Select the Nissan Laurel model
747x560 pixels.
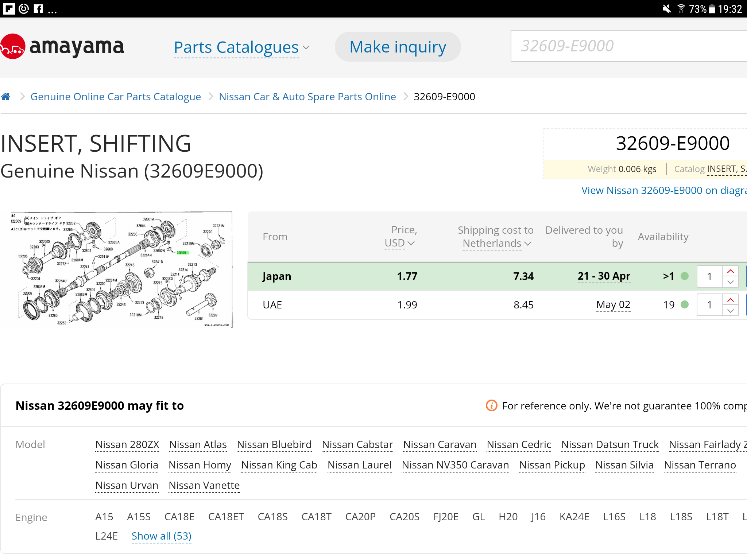click(360, 465)
